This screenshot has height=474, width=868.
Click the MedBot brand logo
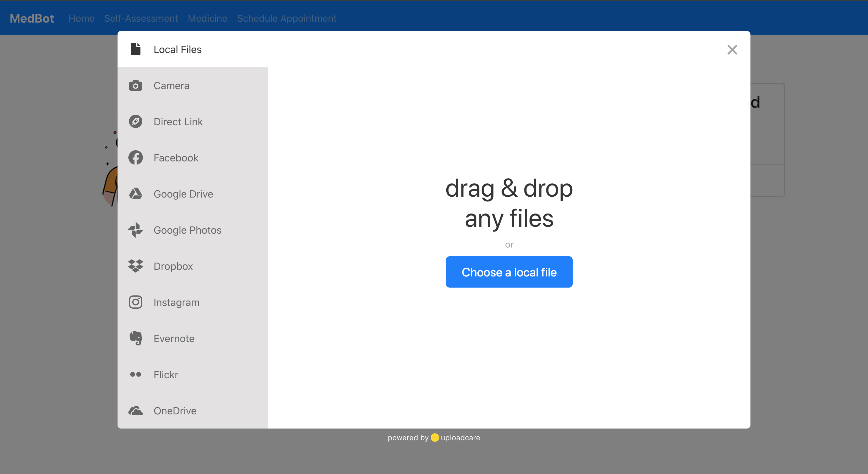point(32,18)
